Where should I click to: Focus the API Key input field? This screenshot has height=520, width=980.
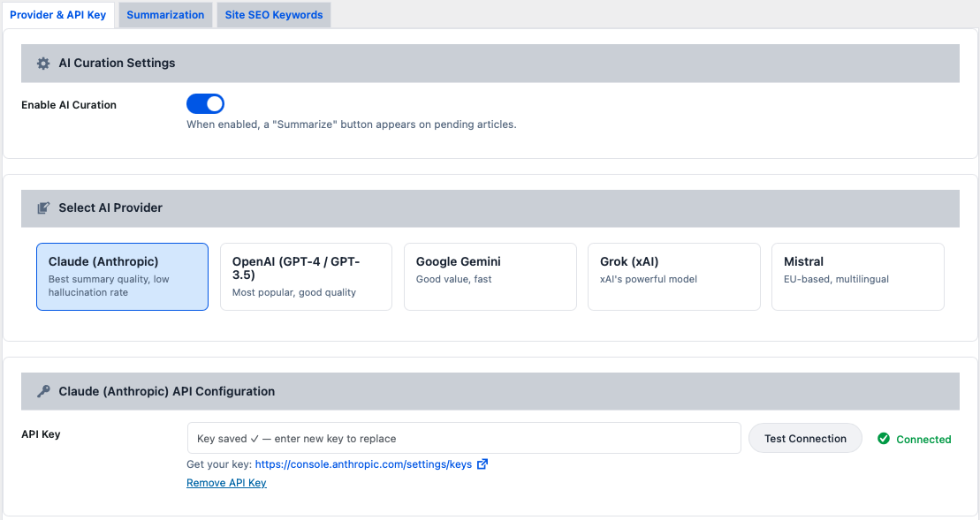pos(464,438)
